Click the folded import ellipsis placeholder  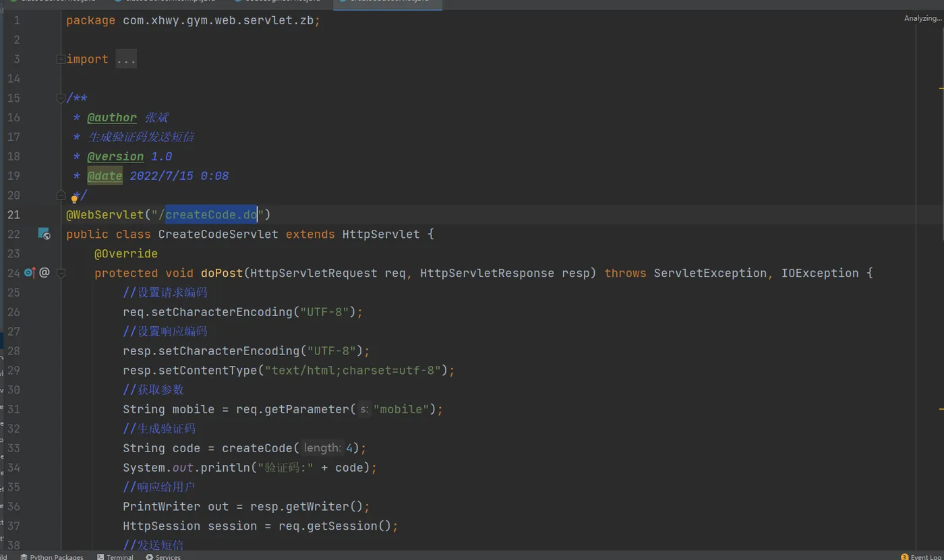[x=126, y=59]
